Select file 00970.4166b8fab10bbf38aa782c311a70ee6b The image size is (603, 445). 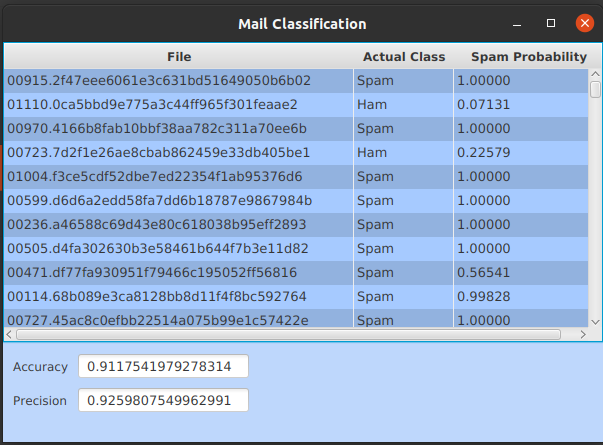tap(178, 128)
